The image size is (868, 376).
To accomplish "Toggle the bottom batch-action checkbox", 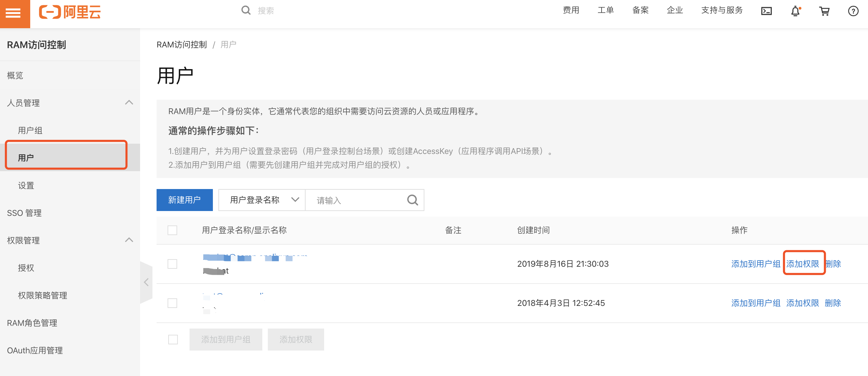I will point(173,339).
